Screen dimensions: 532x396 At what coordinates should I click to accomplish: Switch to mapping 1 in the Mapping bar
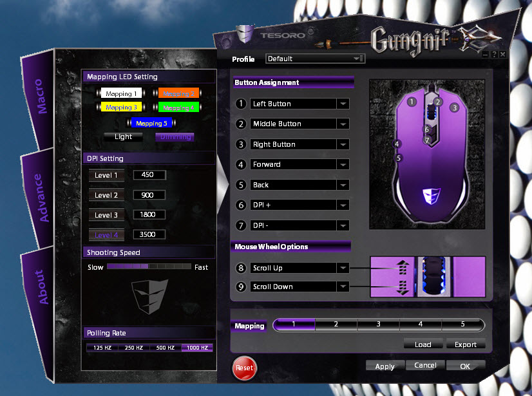point(294,325)
